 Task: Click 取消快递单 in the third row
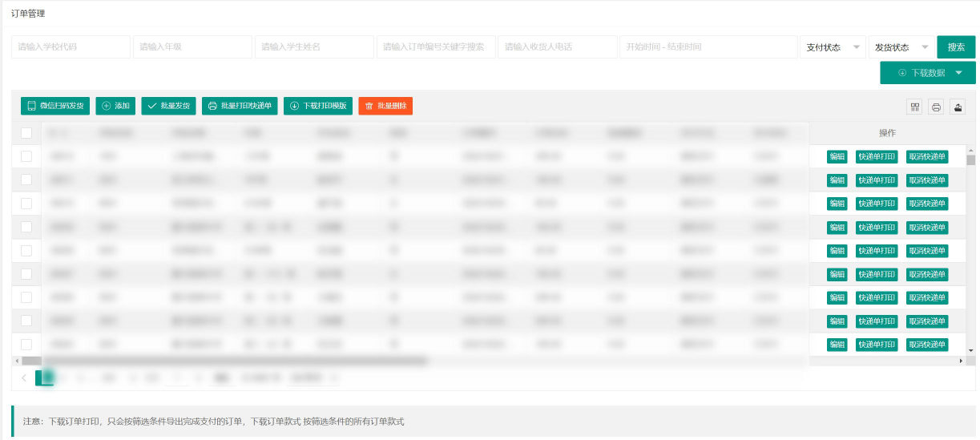coord(927,204)
